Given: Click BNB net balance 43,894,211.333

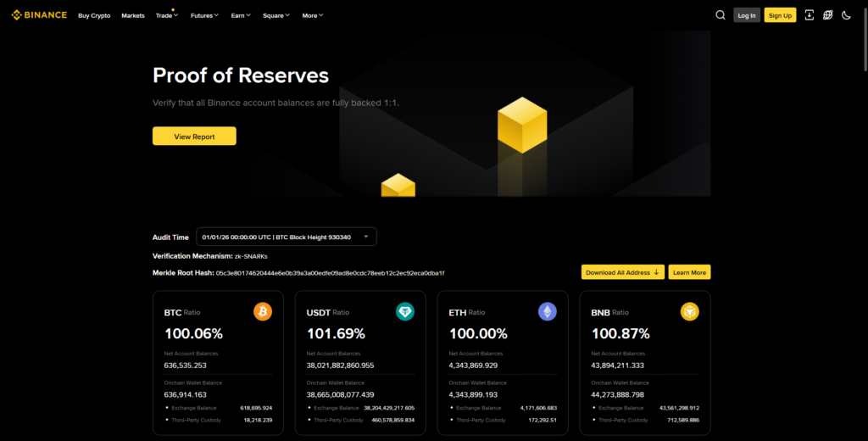Looking at the screenshot, I should click(x=618, y=366).
